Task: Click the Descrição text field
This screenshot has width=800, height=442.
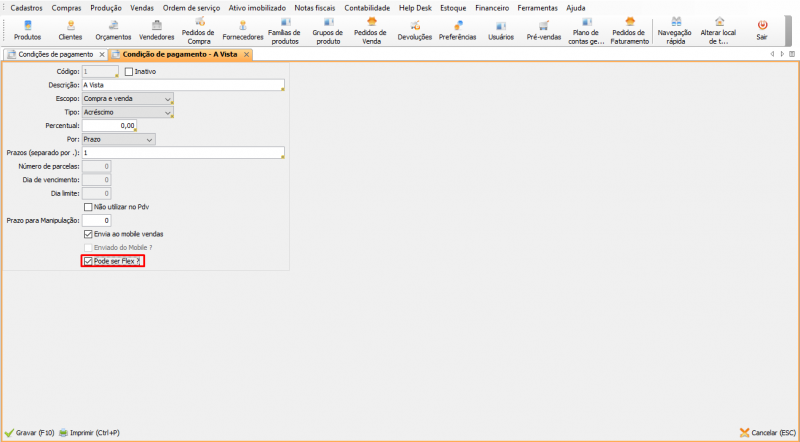Action: point(183,86)
